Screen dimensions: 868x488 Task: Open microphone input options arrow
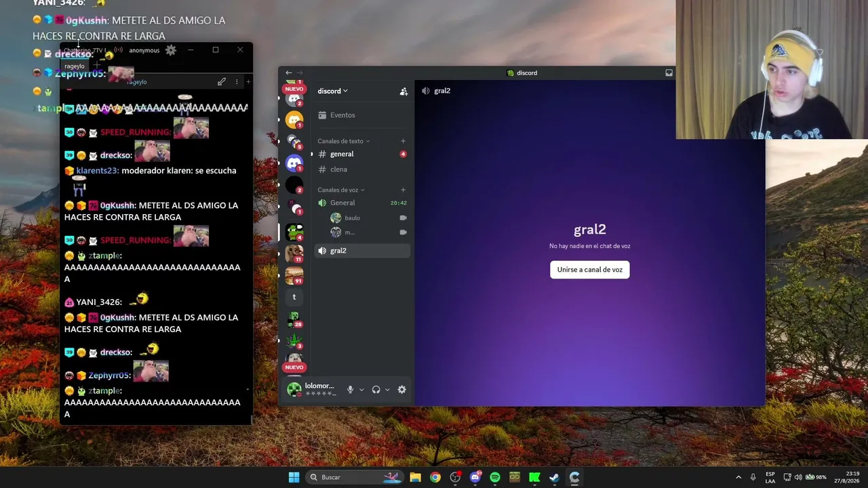361,390
